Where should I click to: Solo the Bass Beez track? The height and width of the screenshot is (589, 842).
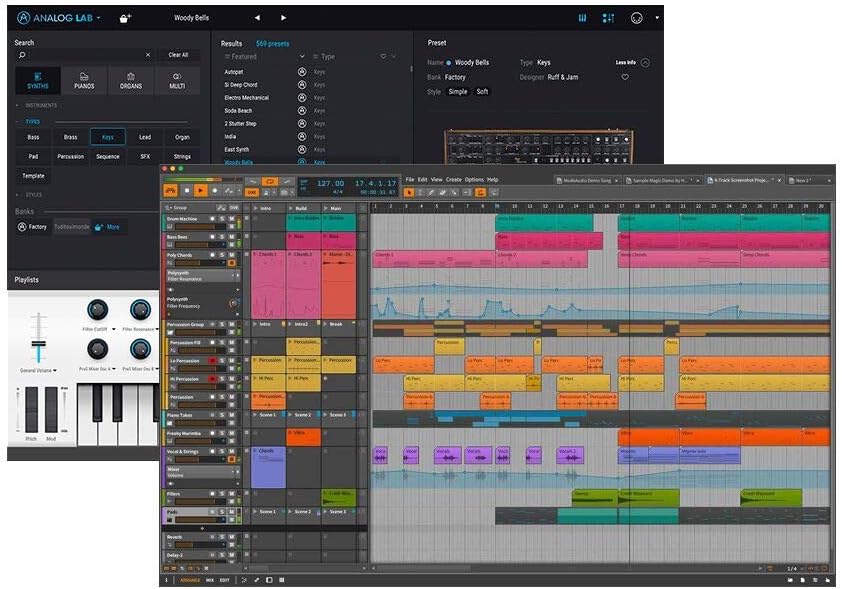[223, 236]
